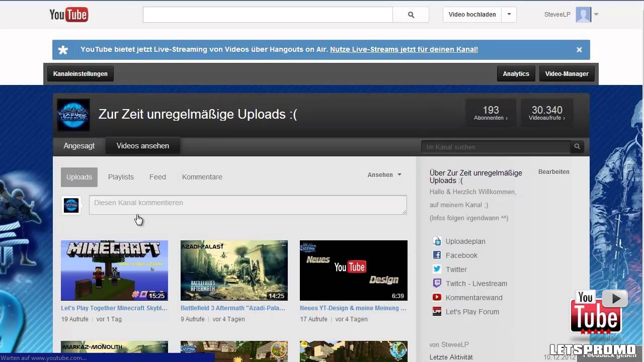Click the Kommentarewand YouTube icon
The height and width of the screenshot is (362, 644).
click(437, 298)
